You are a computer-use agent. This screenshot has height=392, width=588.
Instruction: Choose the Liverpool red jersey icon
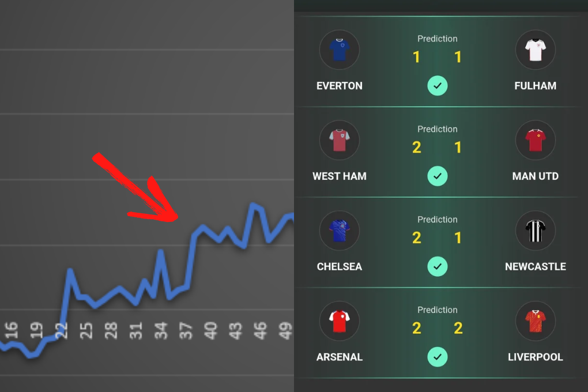point(535,322)
